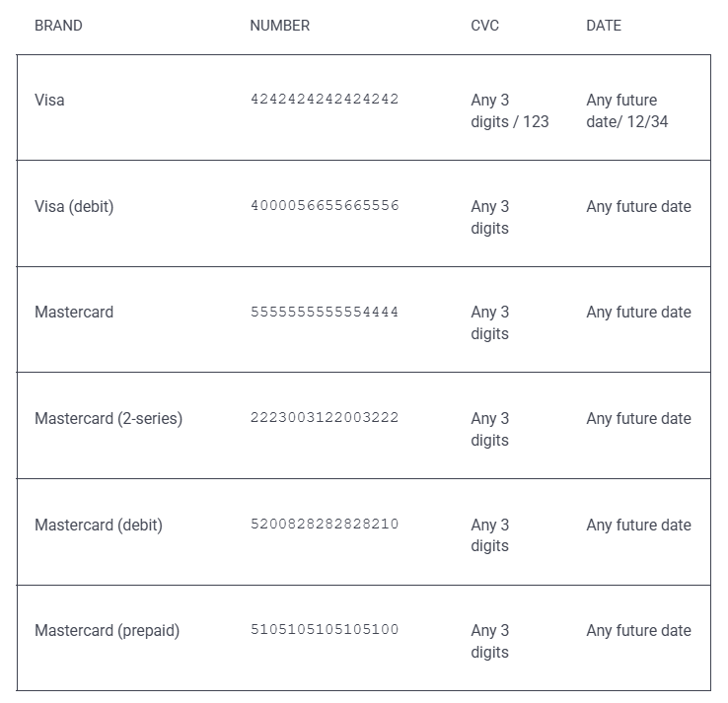Select the Visa brand cell in first row
The height and width of the screenshot is (703, 728).
[49, 100]
